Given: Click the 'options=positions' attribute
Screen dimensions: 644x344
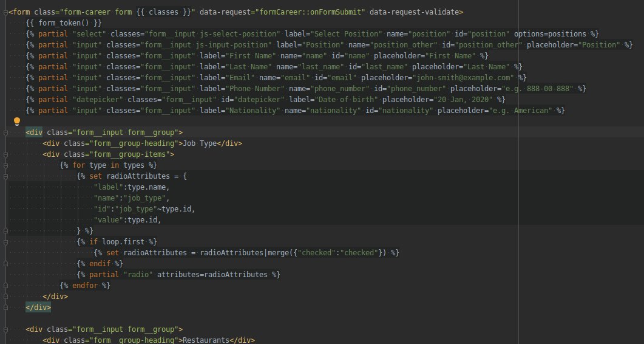Looking at the screenshot, I should point(550,34).
